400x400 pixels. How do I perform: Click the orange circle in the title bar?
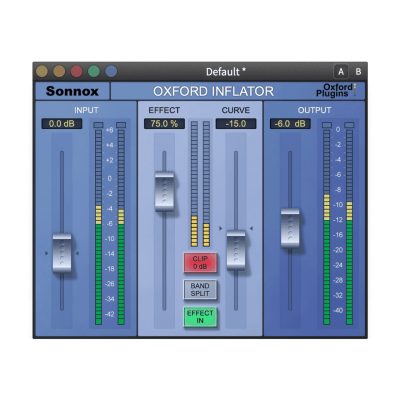tap(59, 71)
